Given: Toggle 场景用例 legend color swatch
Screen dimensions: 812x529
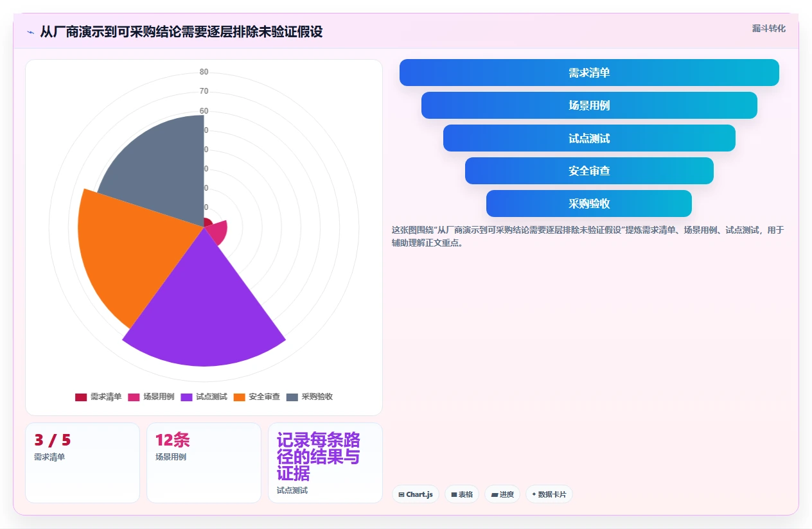Looking at the screenshot, I should click(134, 397).
